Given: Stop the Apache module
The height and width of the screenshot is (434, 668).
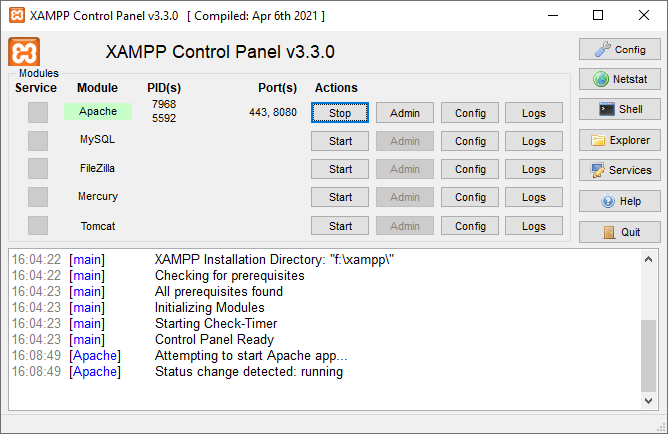Looking at the screenshot, I should 340,113.
